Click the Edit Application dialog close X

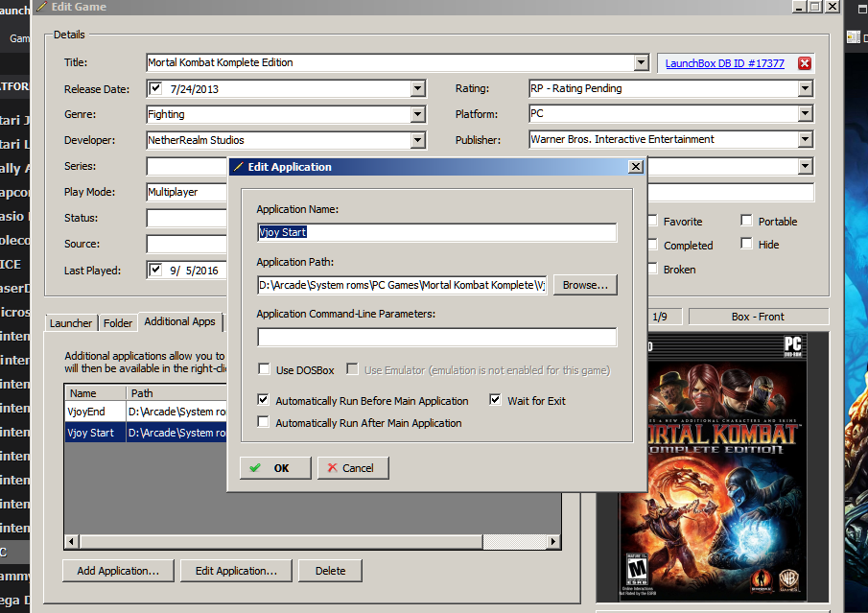click(636, 167)
